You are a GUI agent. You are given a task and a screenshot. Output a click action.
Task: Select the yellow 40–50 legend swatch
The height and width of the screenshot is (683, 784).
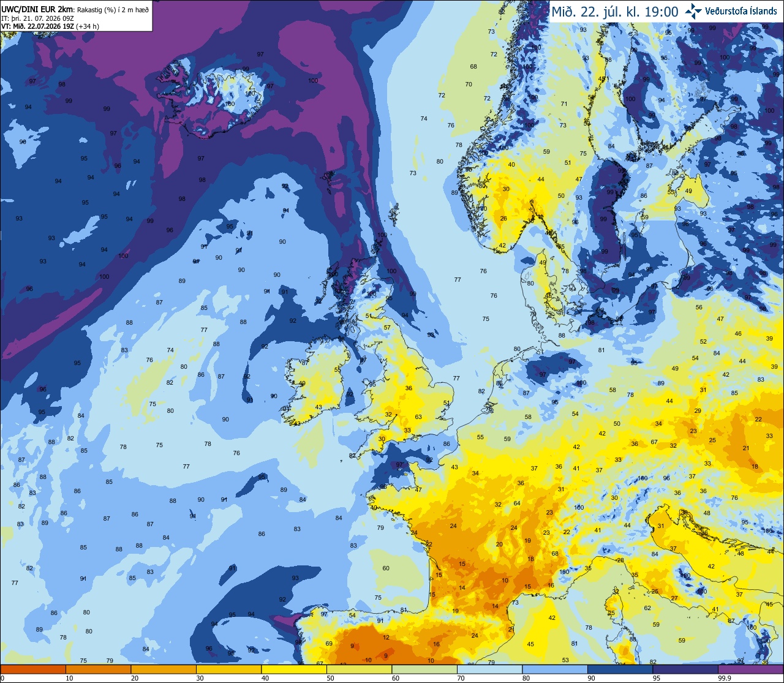(293, 669)
